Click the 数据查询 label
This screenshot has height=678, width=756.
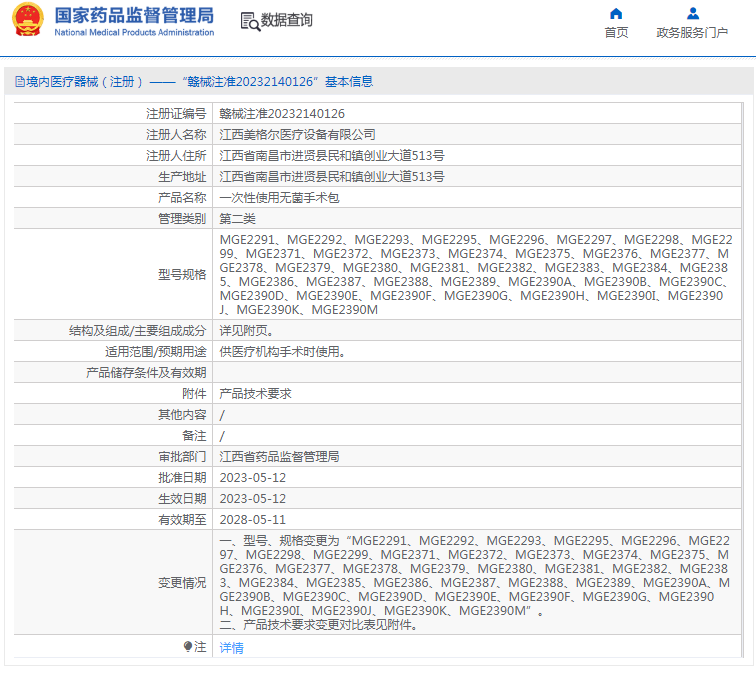point(287,20)
